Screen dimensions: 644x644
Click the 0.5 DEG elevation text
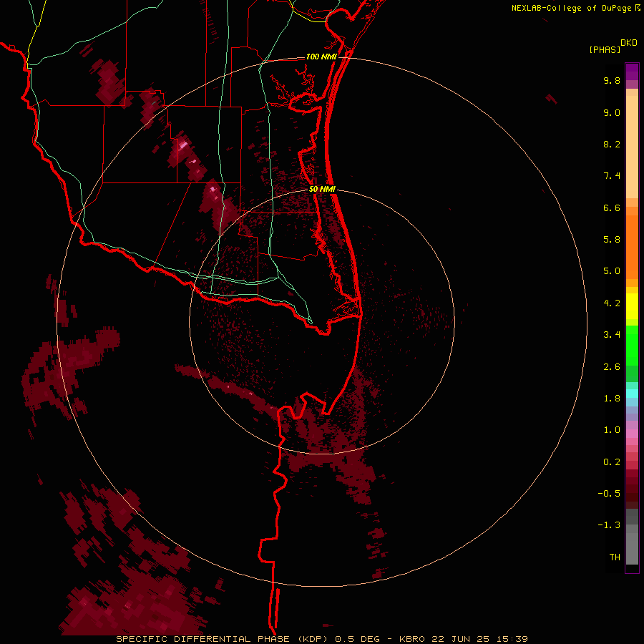tap(357, 639)
